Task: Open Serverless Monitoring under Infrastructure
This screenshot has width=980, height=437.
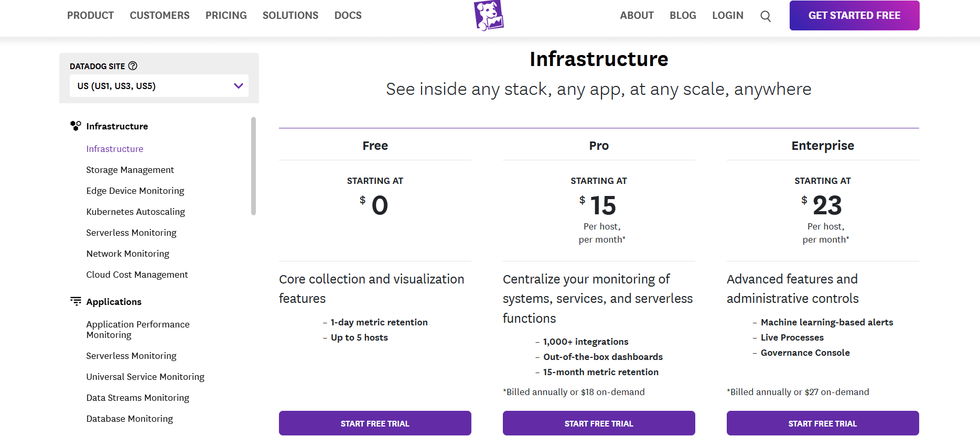Action: point(131,233)
